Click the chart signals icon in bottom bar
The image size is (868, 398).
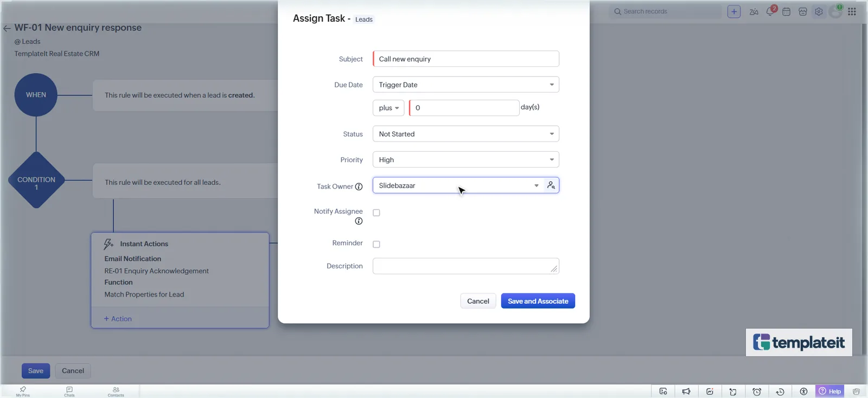point(710,391)
